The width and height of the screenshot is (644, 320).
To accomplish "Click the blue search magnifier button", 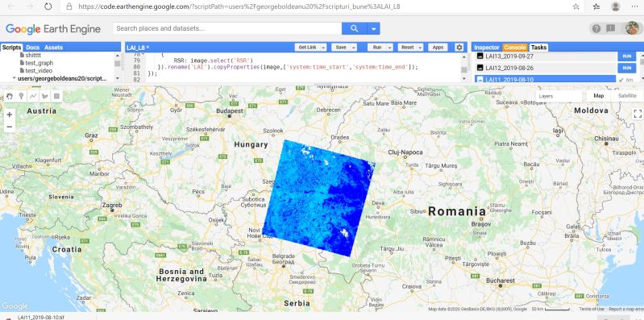I will (x=354, y=28).
